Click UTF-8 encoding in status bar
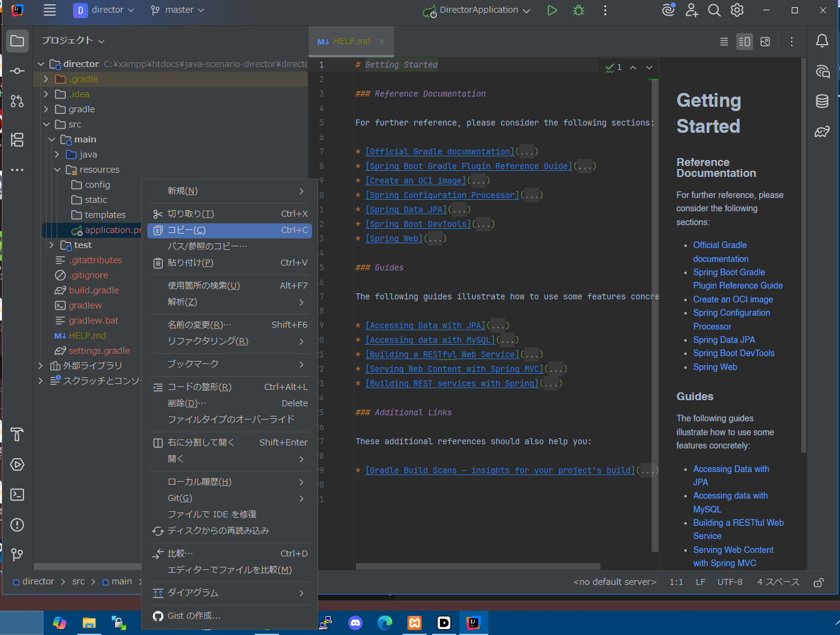Image resolution: width=840 pixels, height=635 pixels. click(x=730, y=582)
